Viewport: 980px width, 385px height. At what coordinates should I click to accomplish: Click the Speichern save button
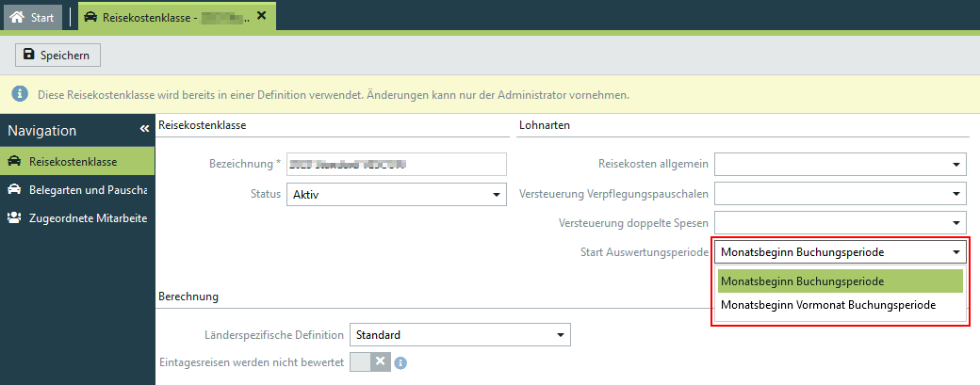pos(57,56)
